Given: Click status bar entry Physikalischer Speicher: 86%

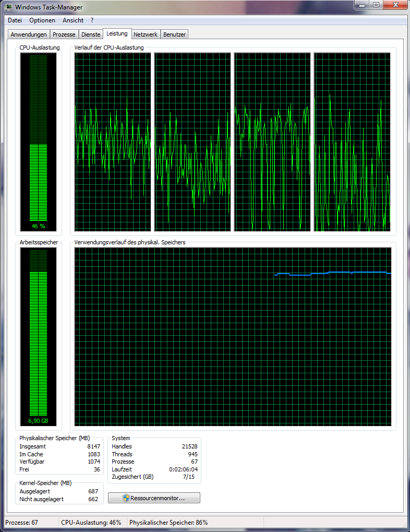Looking at the screenshot, I should coord(168,523).
